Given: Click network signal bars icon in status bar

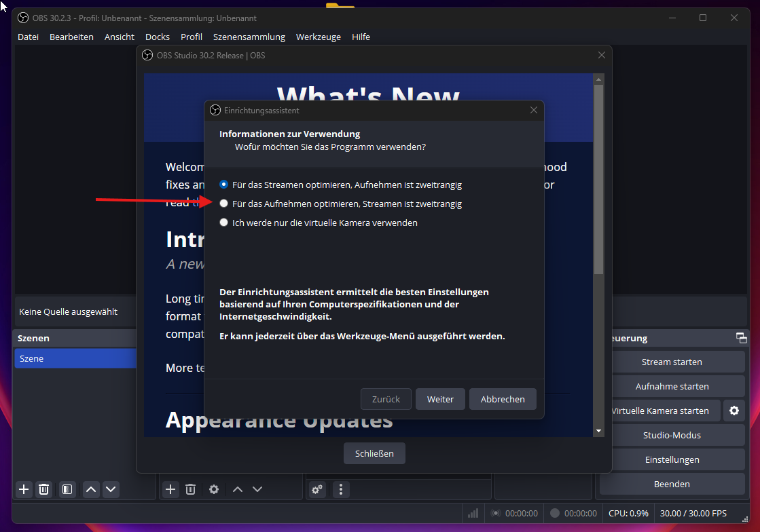Looking at the screenshot, I should pos(473,513).
